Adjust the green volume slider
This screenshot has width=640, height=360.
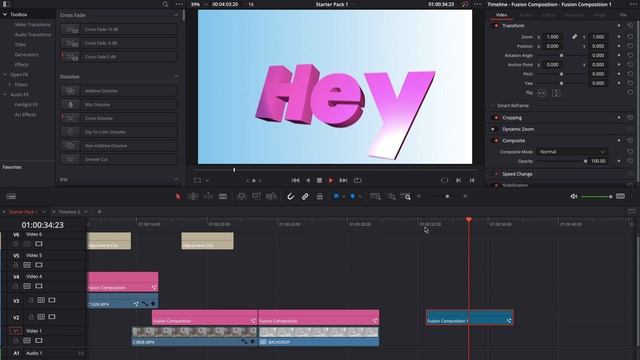point(597,197)
